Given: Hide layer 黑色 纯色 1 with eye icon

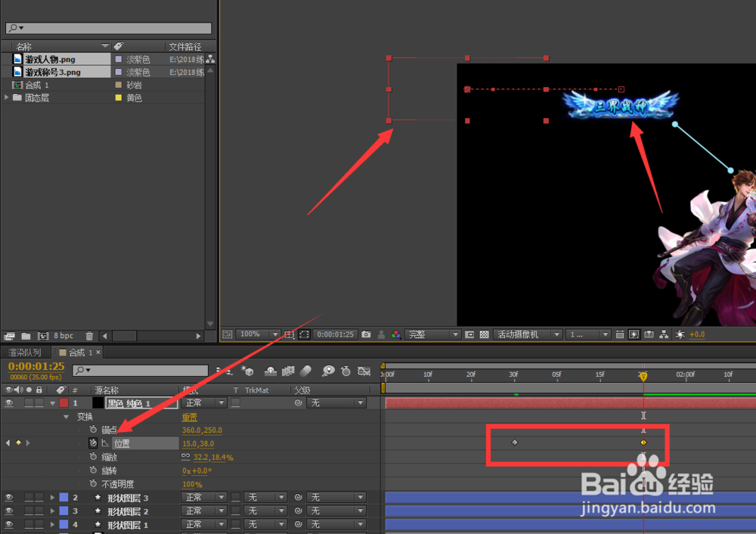Looking at the screenshot, I should [8, 403].
